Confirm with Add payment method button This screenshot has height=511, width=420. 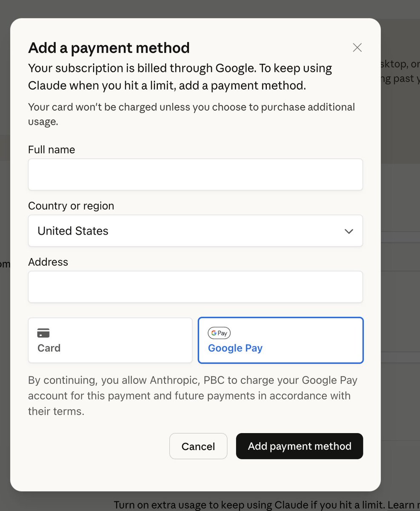click(300, 446)
